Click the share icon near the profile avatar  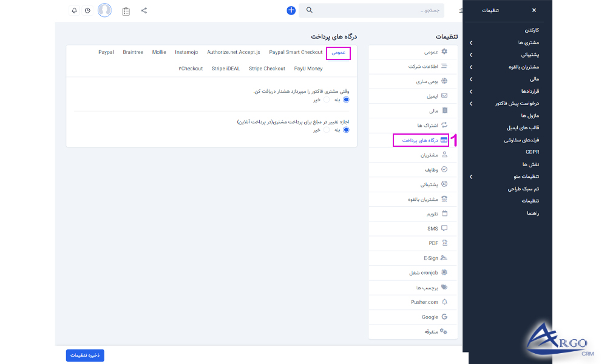pos(143,10)
